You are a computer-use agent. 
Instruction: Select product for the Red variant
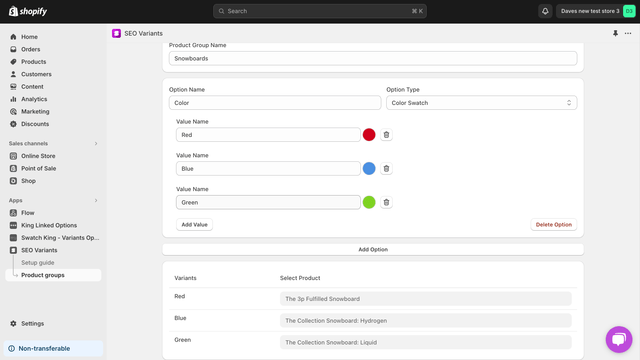(426, 299)
